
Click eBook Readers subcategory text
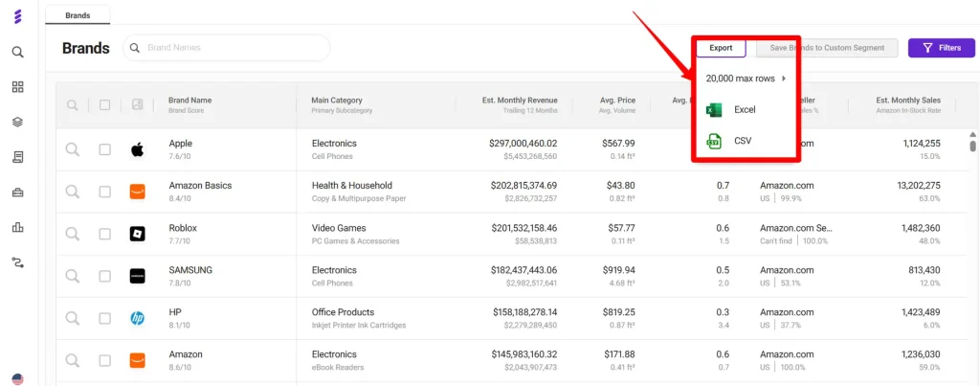[x=338, y=367]
